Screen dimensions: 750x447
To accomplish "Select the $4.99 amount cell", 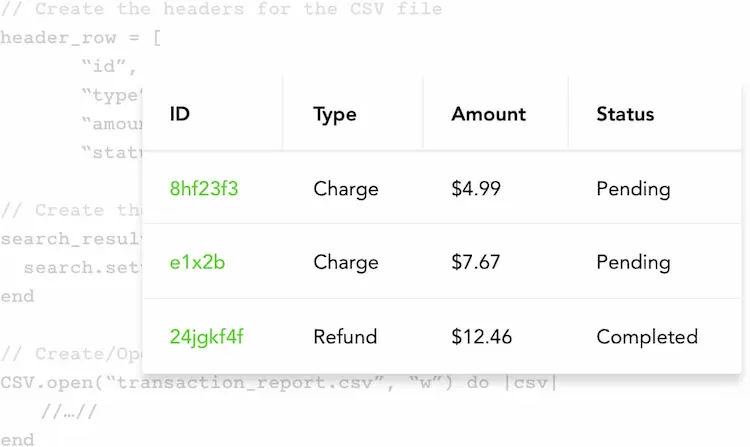I will [x=476, y=188].
